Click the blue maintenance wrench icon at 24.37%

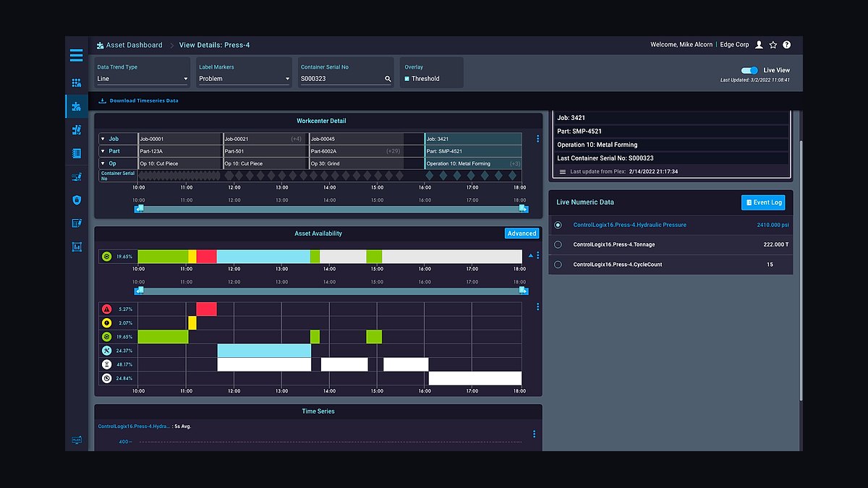[106, 351]
